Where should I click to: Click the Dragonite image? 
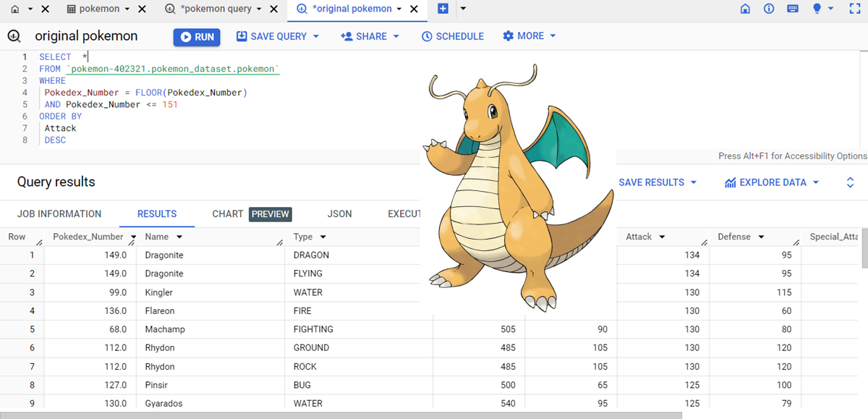coord(518,188)
